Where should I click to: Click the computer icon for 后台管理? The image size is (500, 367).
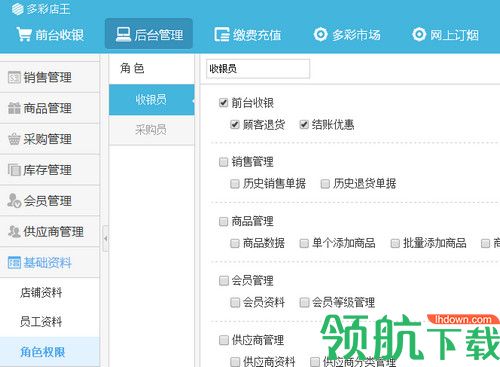click(123, 34)
